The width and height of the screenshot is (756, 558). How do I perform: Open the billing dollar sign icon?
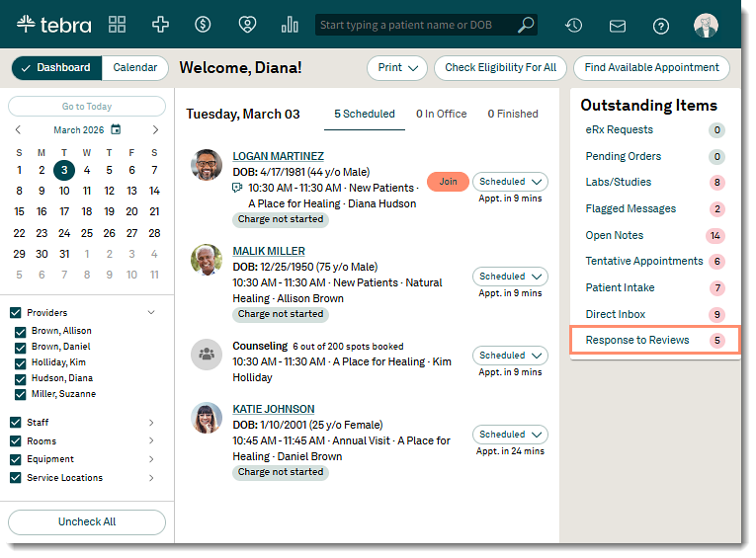tap(203, 25)
